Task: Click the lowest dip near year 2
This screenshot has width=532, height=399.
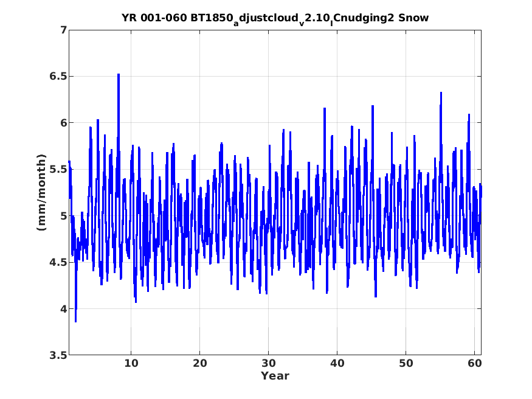Action: [75, 321]
